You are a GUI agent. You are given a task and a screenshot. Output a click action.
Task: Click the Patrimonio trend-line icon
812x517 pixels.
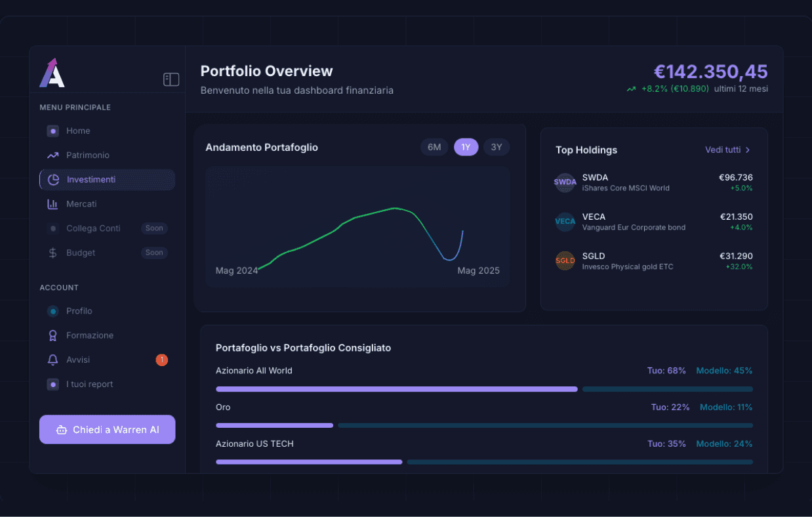click(x=53, y=155)
